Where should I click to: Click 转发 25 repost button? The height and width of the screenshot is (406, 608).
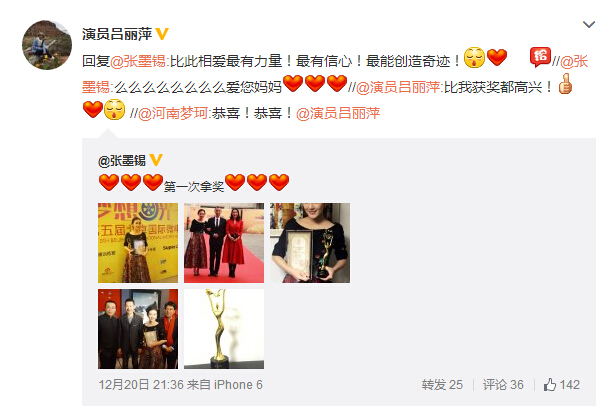[442, 385]
